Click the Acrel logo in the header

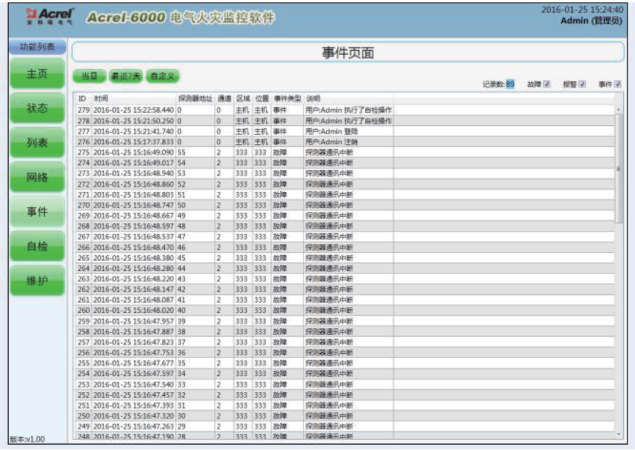39,17
